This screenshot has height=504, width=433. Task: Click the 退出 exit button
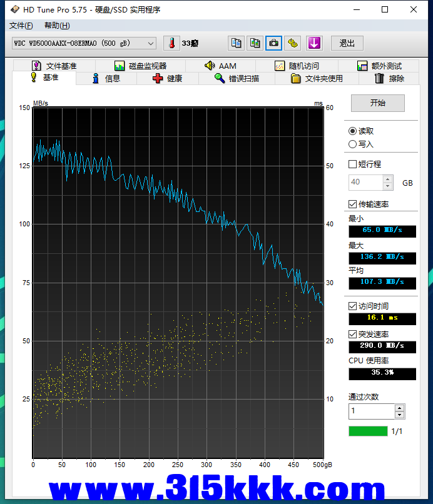pos(347,43)
